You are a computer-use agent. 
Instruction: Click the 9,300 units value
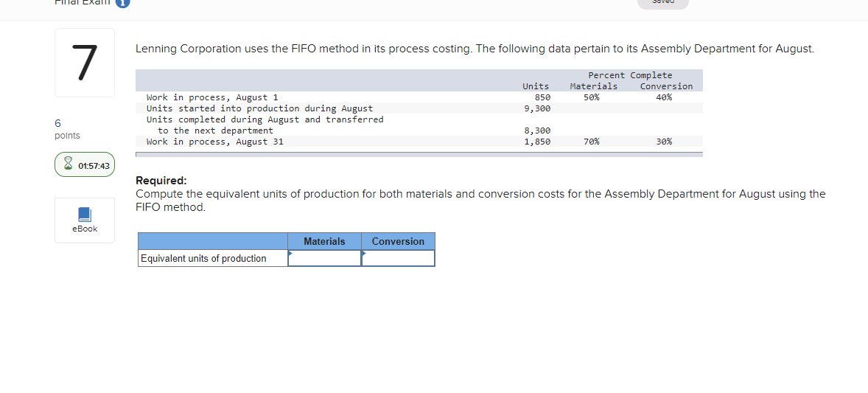tap(537, 108)
